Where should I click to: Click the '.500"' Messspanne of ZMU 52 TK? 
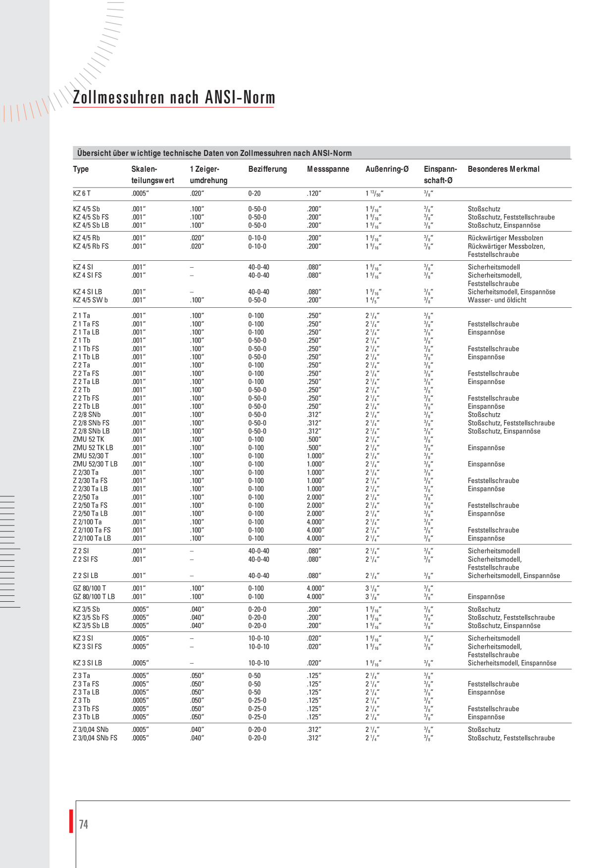tap(314, 439)
